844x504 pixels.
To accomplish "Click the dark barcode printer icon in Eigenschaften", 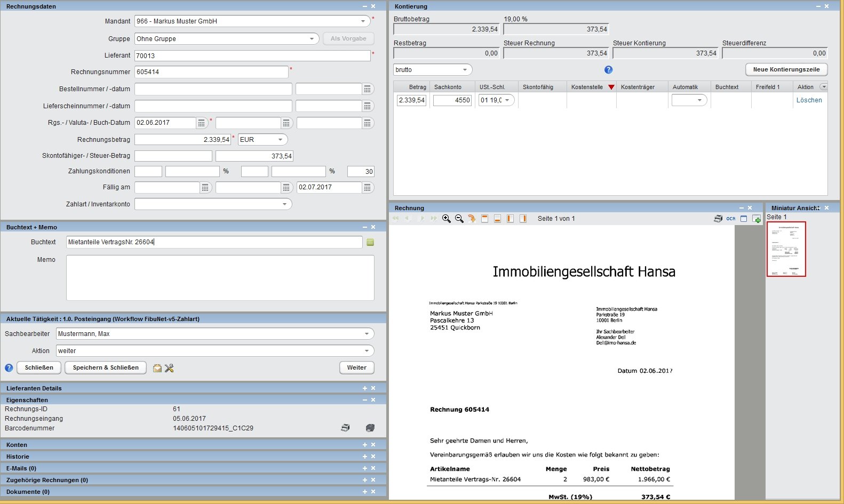I will point(370,428).
